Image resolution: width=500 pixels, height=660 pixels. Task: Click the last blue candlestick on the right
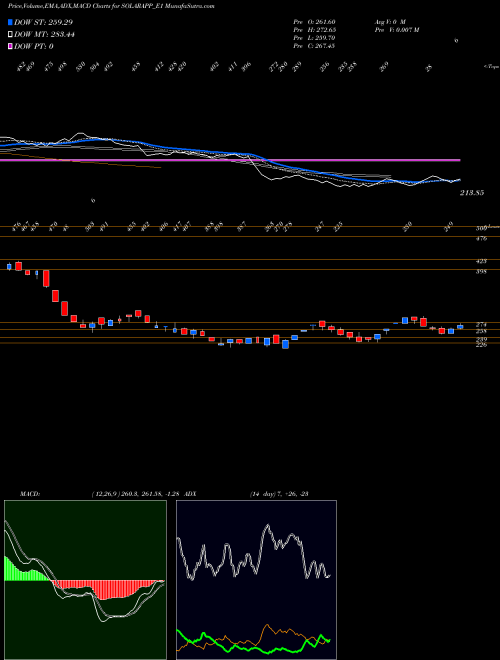point(460,327)
